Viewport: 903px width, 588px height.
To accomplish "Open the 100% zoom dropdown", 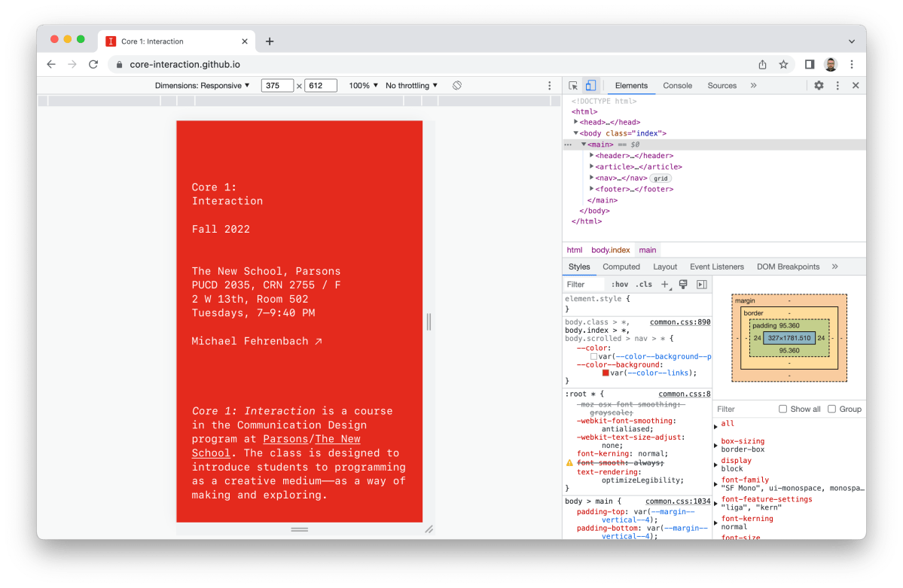I will 364,85.
